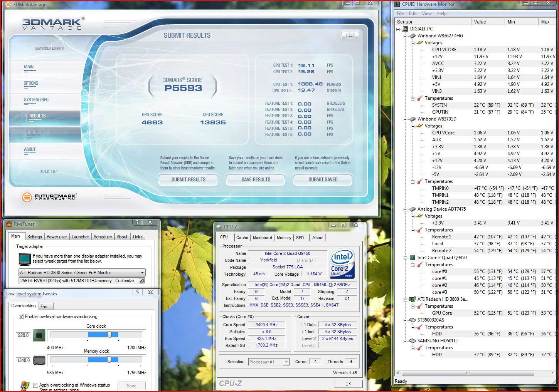Viewport: 559px width, 392px height.
Task: Click the SAVE RESULTS button
Action: [x=256, y=180]
